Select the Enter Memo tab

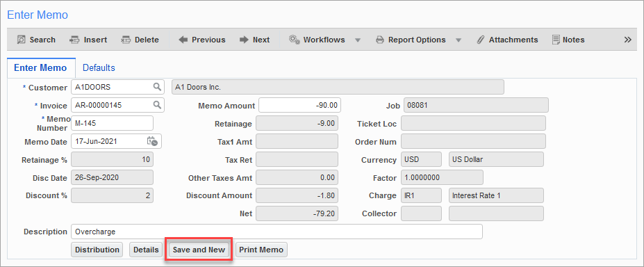point(41,67)
